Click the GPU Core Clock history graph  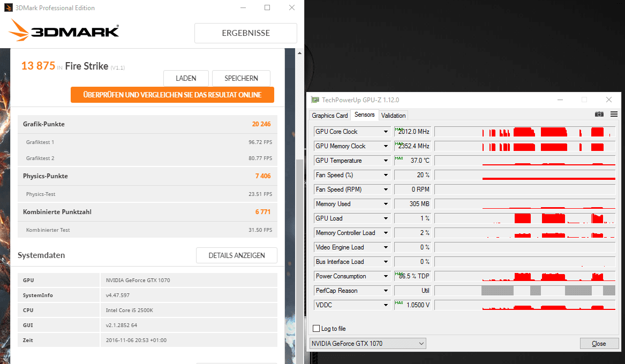[x=524, y=132]
